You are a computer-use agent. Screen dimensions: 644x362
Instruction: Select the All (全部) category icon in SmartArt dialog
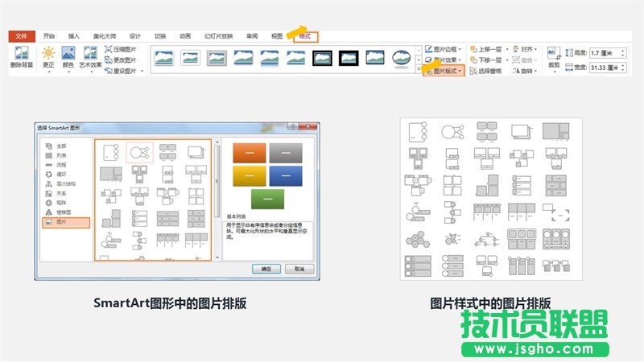tap(48, 146)
